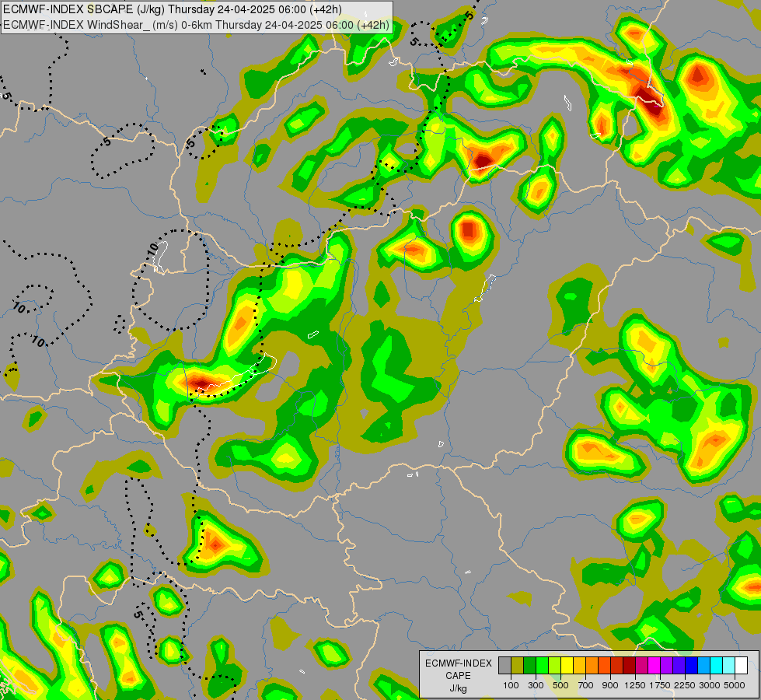Select the dark green legend swatch

click(x=530, y=666)
